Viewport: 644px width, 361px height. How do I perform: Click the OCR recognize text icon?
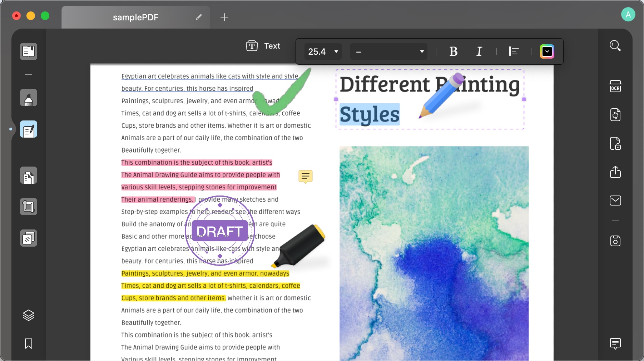click(x=615, y=86)
